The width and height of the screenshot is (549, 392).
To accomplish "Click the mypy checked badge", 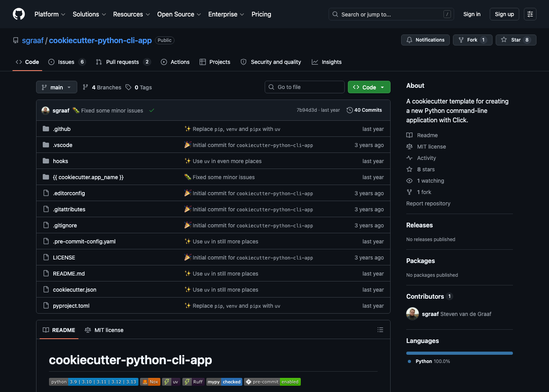I will coord(224,382).
